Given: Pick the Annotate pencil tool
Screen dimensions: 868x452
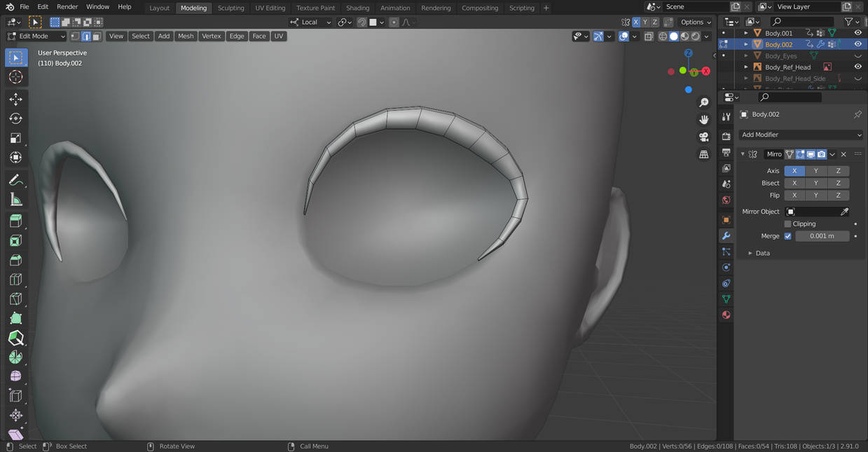Looking at the screenshot, I should click(15, 180).
